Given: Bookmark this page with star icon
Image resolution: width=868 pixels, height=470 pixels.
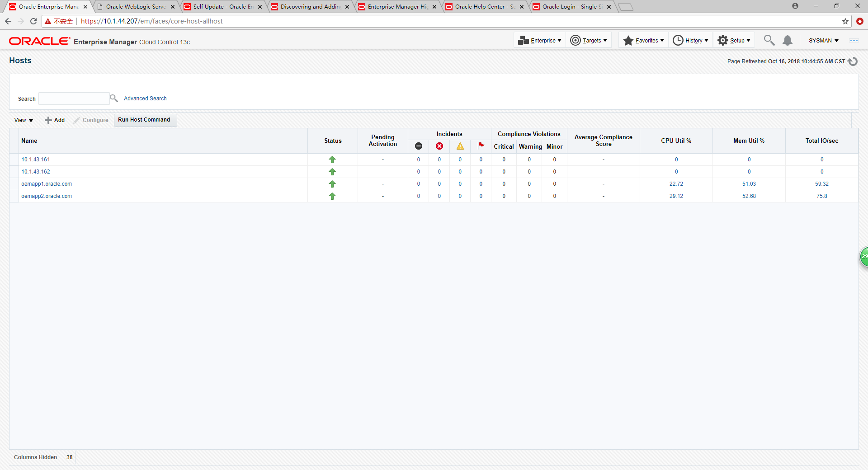Looking at the screenshot, I should click(845, 21).
